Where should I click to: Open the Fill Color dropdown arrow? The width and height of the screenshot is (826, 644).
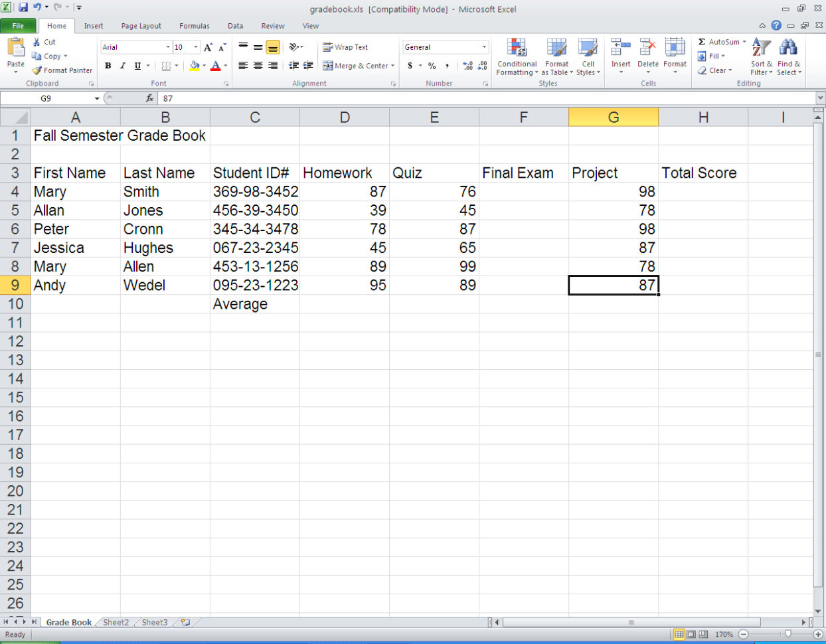203,66
